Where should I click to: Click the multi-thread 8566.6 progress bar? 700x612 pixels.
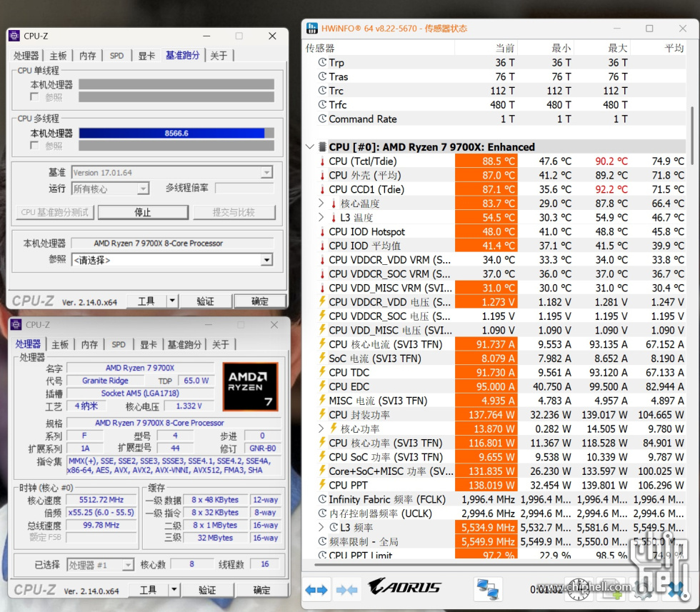pyautogui.click(x=176, y=133)
